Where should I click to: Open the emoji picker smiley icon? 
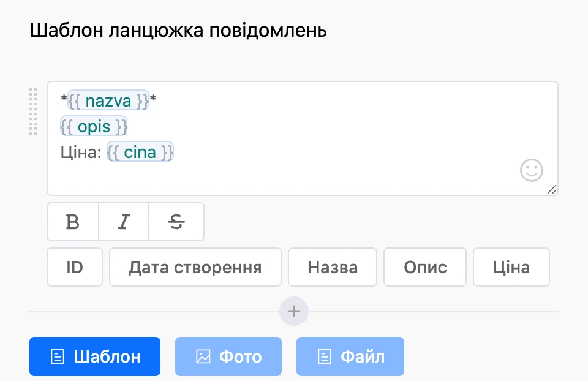(532, 170)
